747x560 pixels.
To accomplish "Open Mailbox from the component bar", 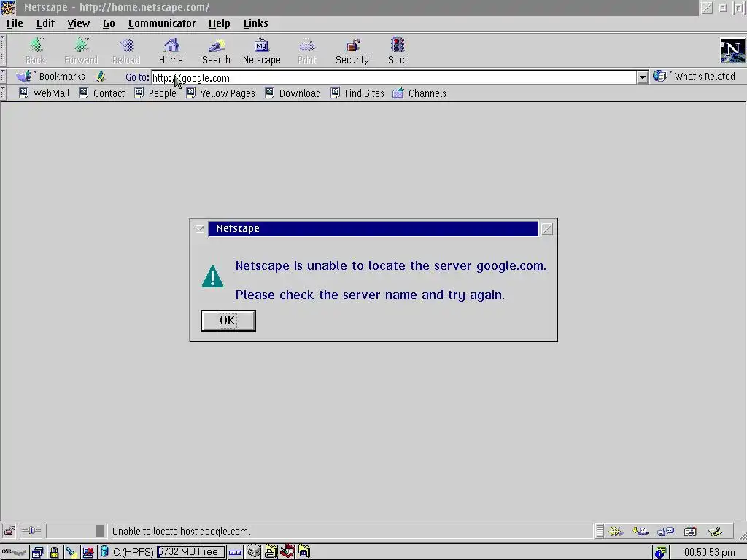I will pos(640,531).
